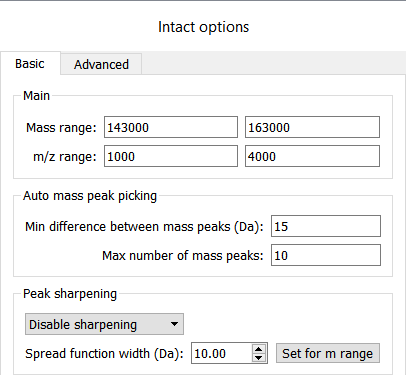Screen dimensions: 406x375
Task: Click the Auto mass peak picking group label
Action: coord(90,196)
